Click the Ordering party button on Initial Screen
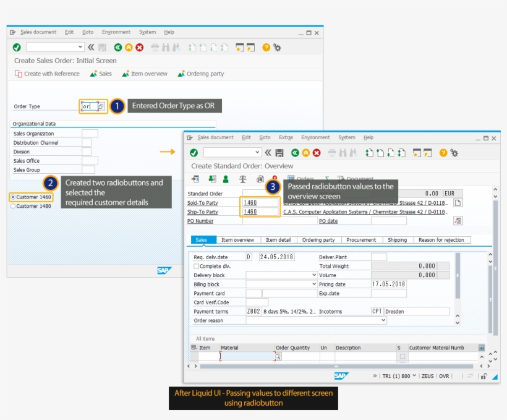Image resolution: width=507 pixels, height=420 pixels. pos(201,74)
